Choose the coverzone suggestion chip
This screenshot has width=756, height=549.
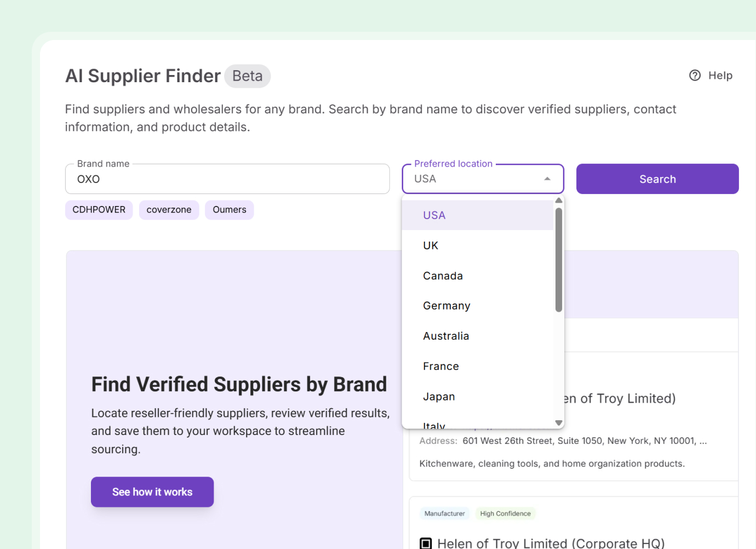169,210
